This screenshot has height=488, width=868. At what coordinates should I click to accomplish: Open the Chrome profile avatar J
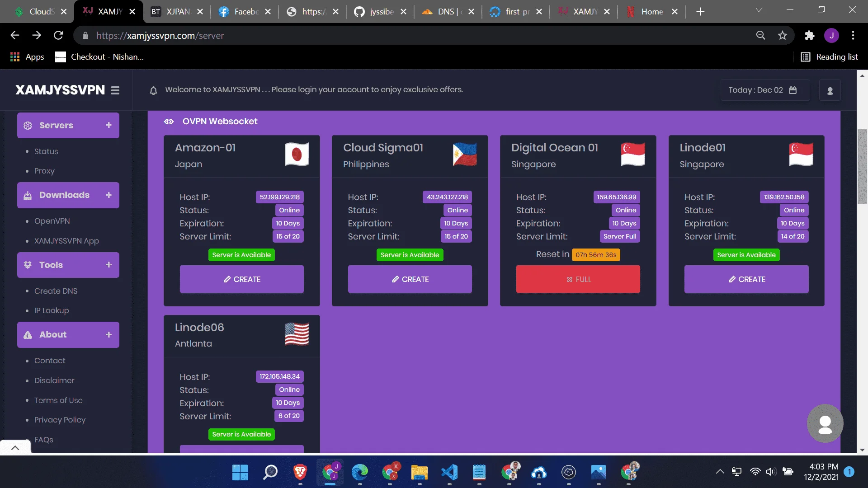pos(831,35)
